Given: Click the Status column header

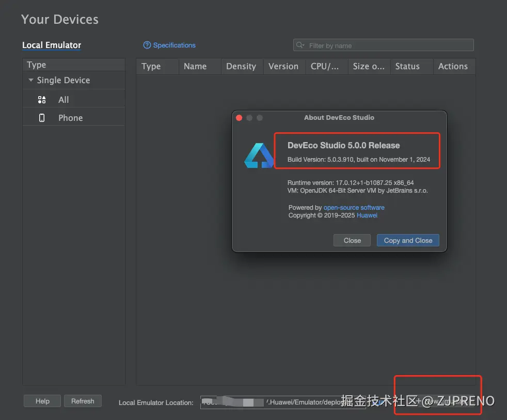Looking at the screenshot, I should click(x=412, y=66).
